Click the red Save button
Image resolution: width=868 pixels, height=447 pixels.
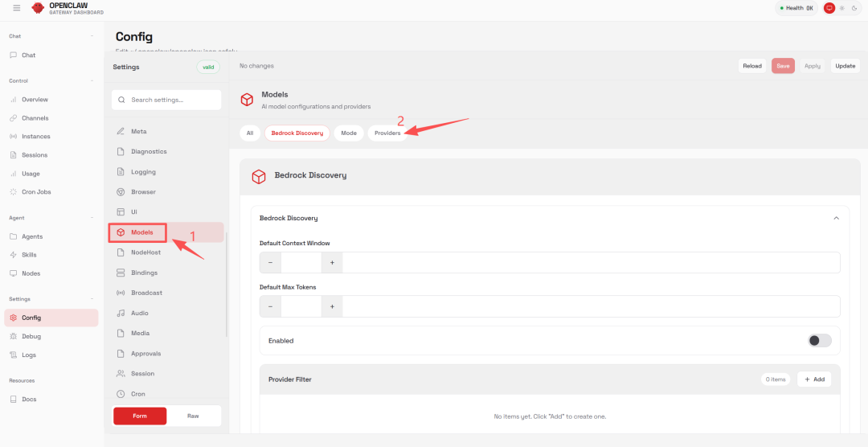click(x=783, y=66)
